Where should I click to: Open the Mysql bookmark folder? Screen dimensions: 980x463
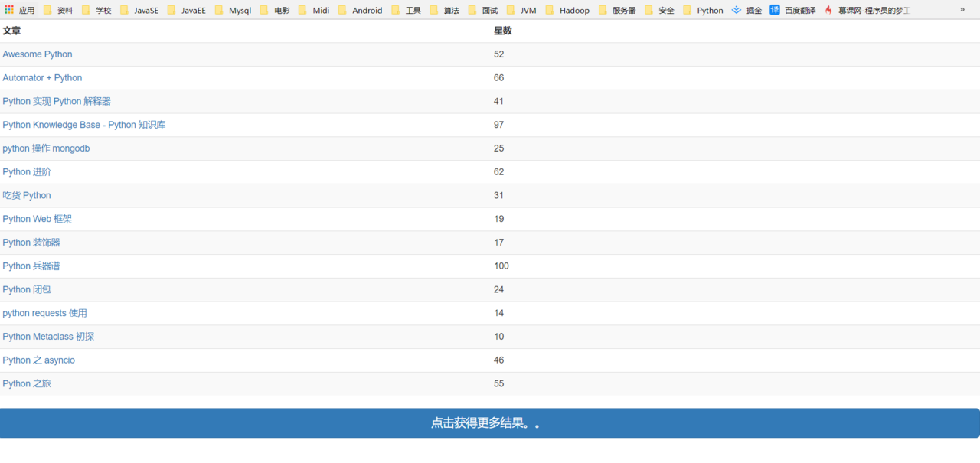[233, 10]
